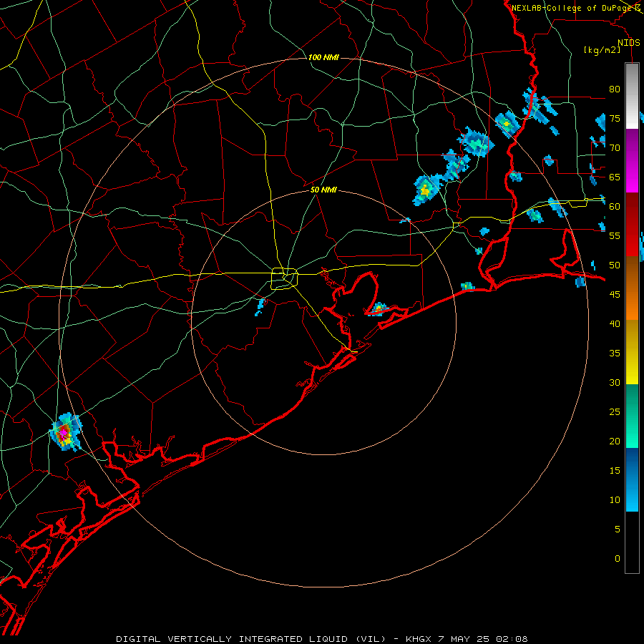This screenshot has height=644, width=644.
Task: Click the "55" value on the legend
Action: pos(615,235)
